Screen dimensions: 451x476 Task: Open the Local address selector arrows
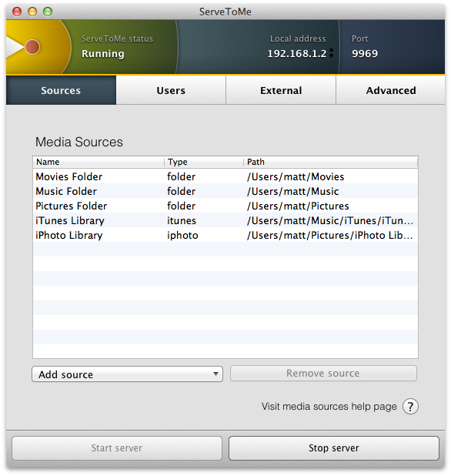(331, 53)
